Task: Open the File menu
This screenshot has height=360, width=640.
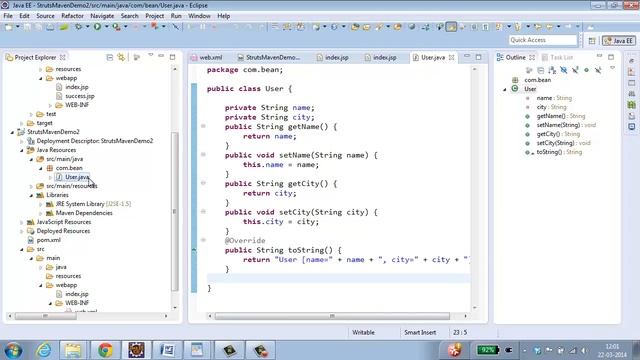Action: tap(8, 16)
